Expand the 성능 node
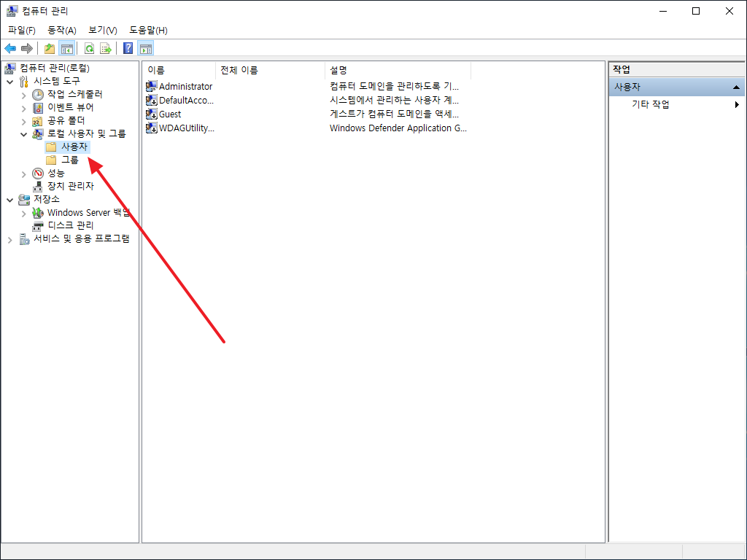The width and height of the screenshot is (747, 560). click(x=24, y=174)
